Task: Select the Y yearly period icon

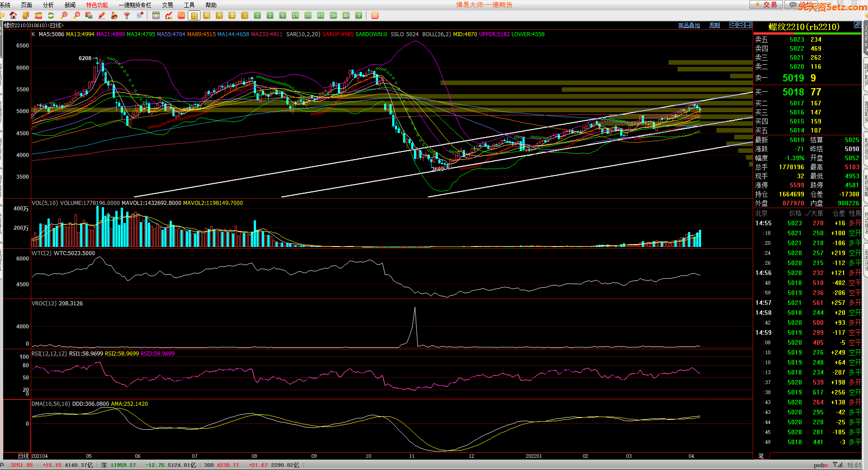Action: click(359, 15)
